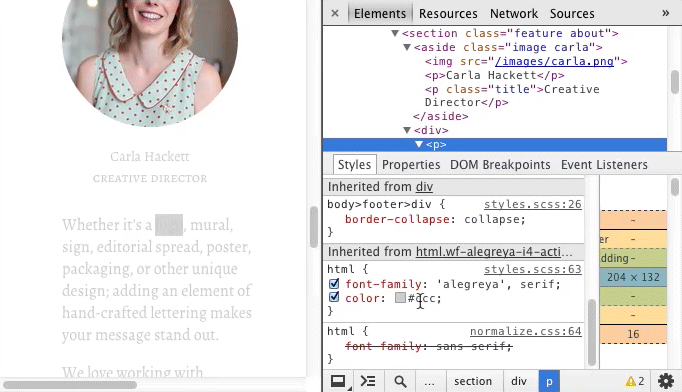This screenshot has height=392, width=682.
Task: Open the #ccc color swatch picker
Action: click(x=400, y=298)
